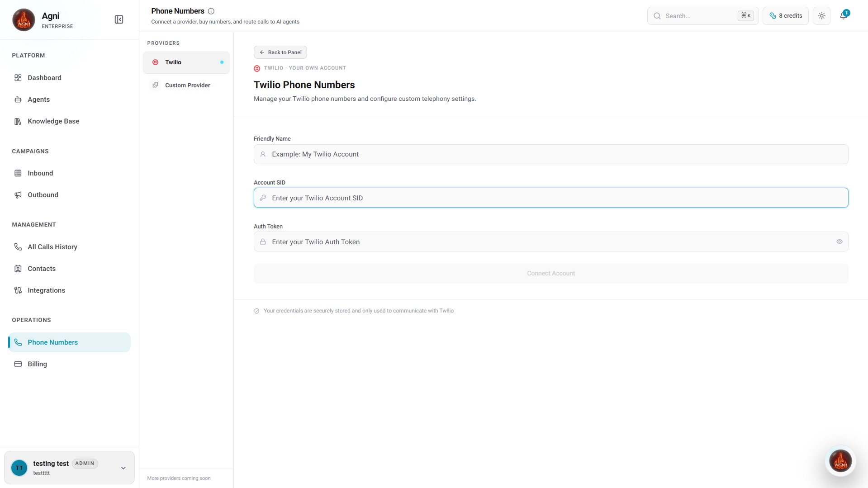Open Integrations page

pyautogui.click(x=69, y=290)
